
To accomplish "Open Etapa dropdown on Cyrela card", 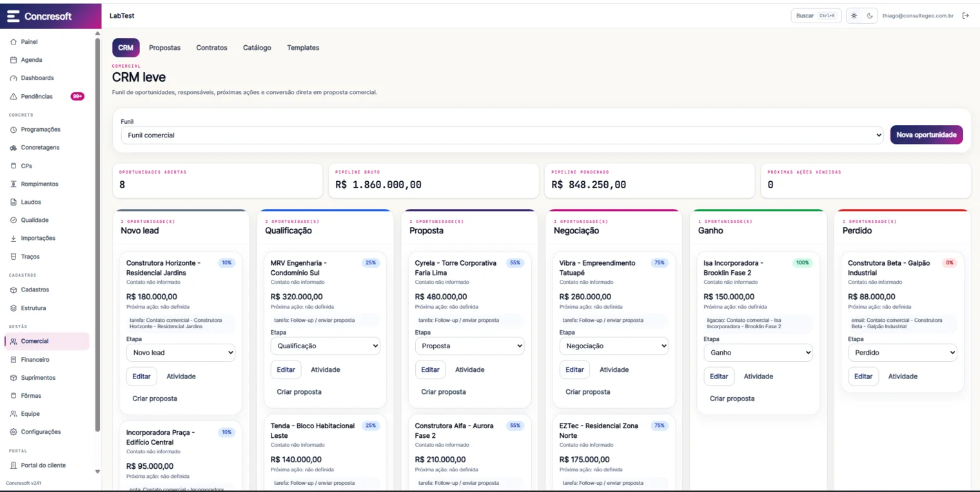I will point(470,346).
